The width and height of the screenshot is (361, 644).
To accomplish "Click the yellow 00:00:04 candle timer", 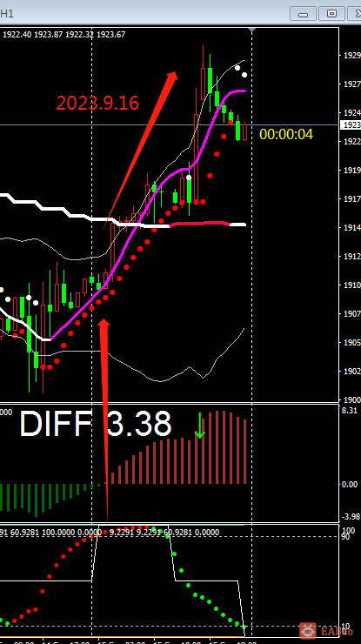I will tap(286, 134).
